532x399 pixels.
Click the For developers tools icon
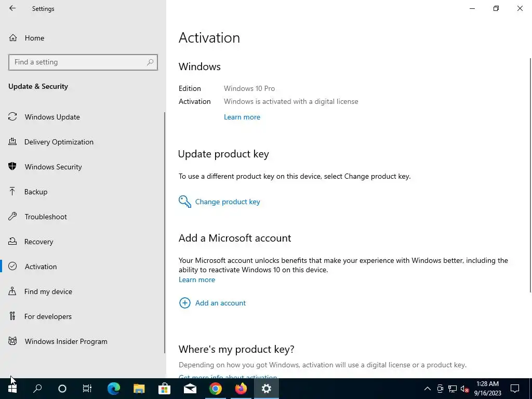pos(12,316)
